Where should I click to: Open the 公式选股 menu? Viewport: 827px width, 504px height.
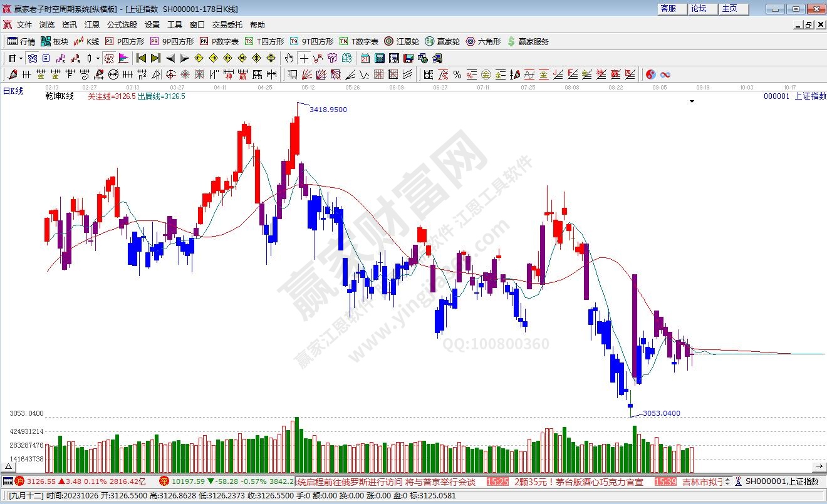coord(122,25)
